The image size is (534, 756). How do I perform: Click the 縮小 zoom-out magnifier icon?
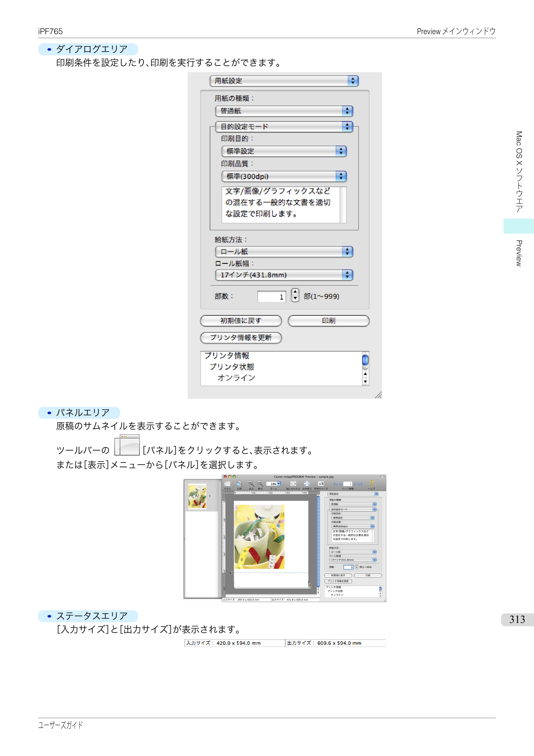coord(260,484)
